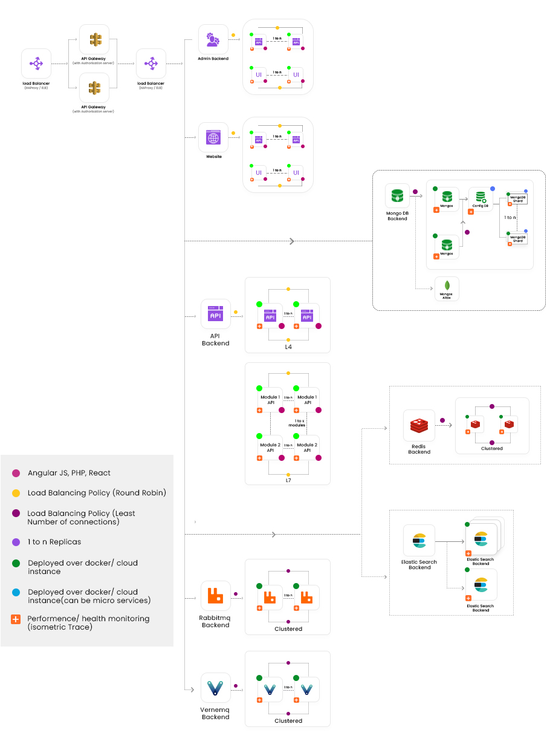Click the L7 label
Viewport: 547px width, 756px height.
(288, 480)
